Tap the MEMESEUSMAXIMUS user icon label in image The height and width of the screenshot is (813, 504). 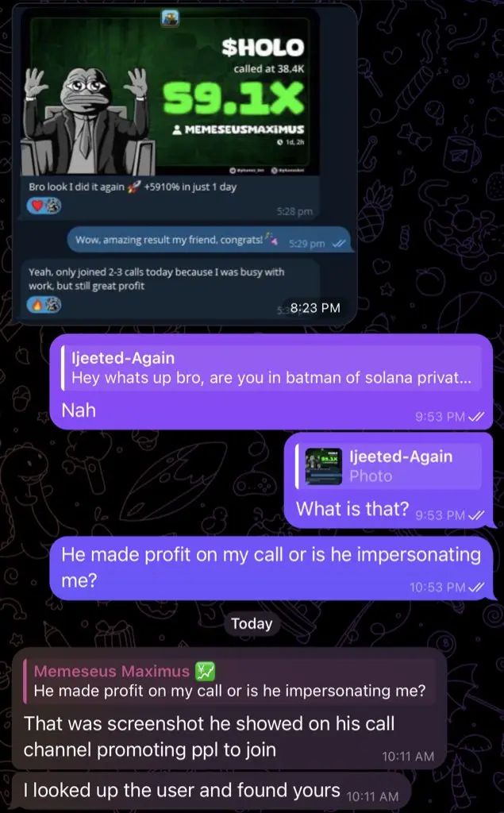coord(239,129)
